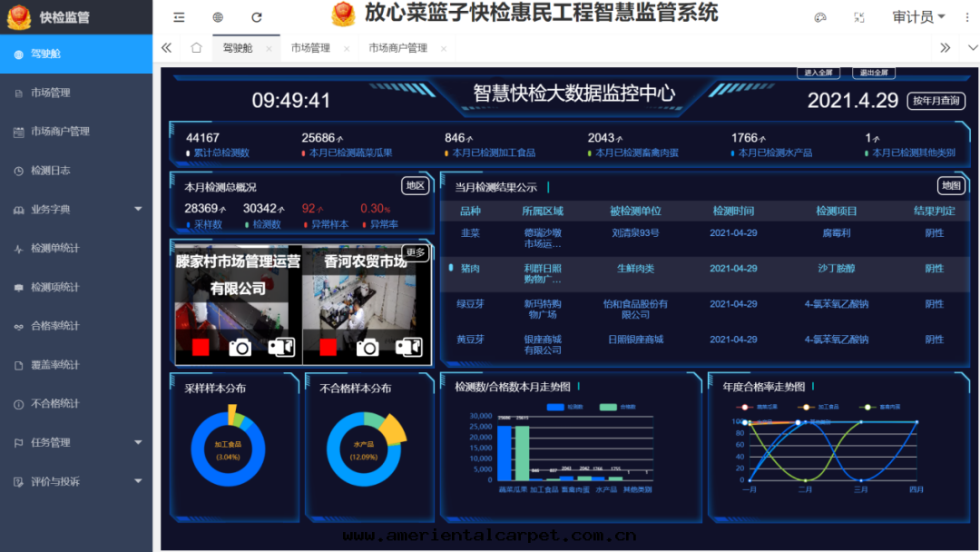Open 更多 to see more camera feeds
Image resolution: width=980 pixels, height=552 pixels.
416,254
